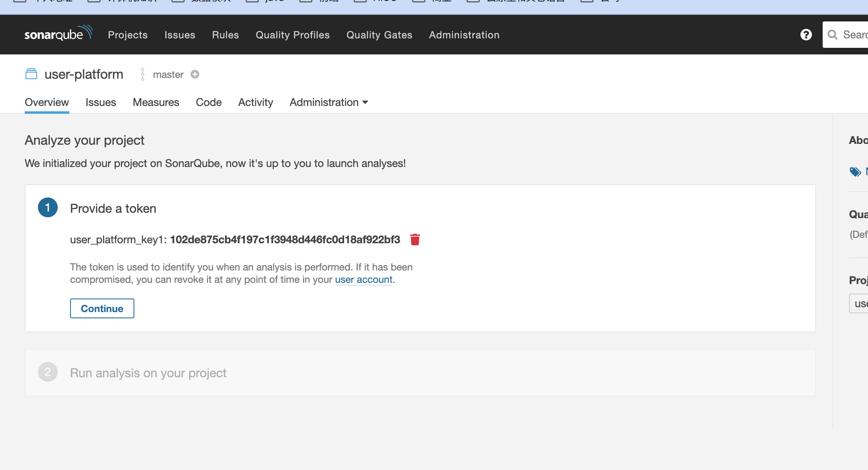
Task: Click the token value 102de875cb4f197c1f3948d446fc0d18af922bf3
Action: (285, 240)
